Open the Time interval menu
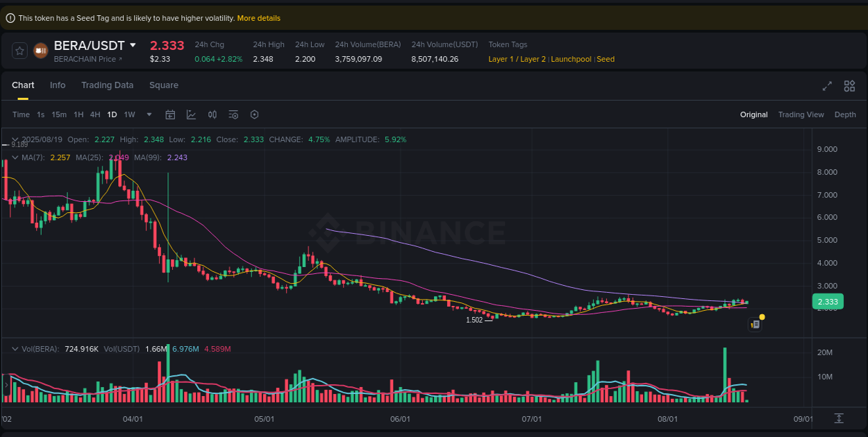Image resolution: width=868 pixels, height=437 pixels. coord(21,114)
